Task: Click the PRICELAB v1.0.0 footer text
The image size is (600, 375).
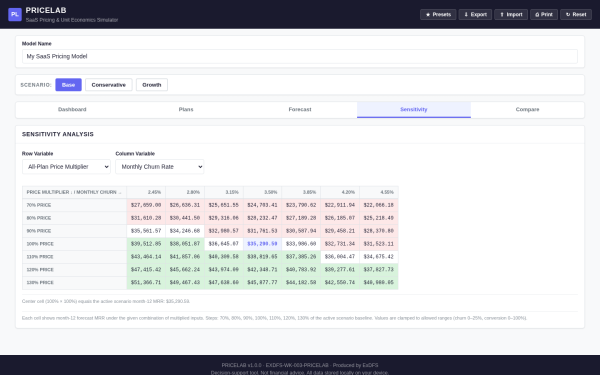Action: tap(300, 365)
